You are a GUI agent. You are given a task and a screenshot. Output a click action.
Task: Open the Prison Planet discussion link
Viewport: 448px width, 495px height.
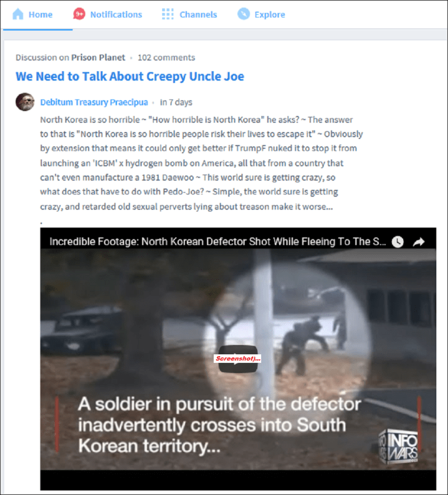pos(98,58)
